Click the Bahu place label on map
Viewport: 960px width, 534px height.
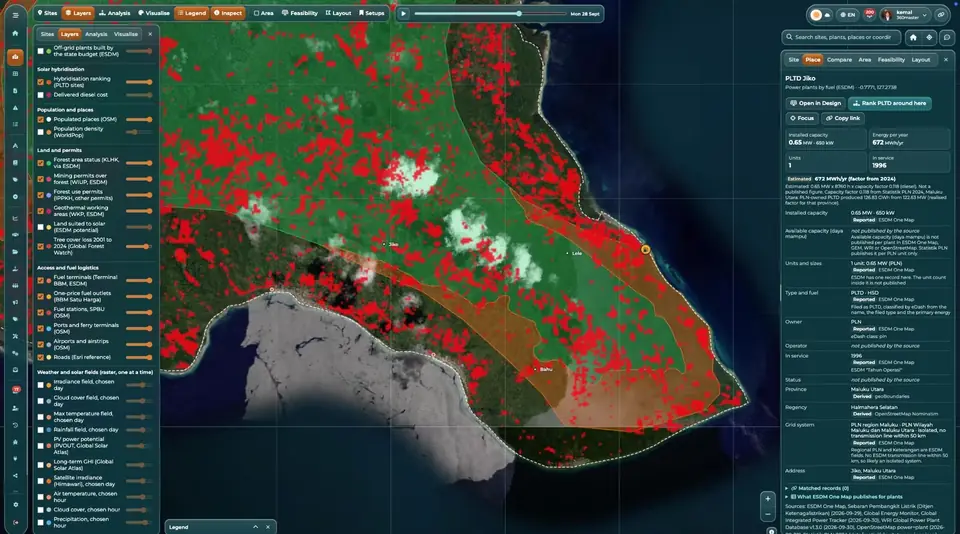pos(546,369)
